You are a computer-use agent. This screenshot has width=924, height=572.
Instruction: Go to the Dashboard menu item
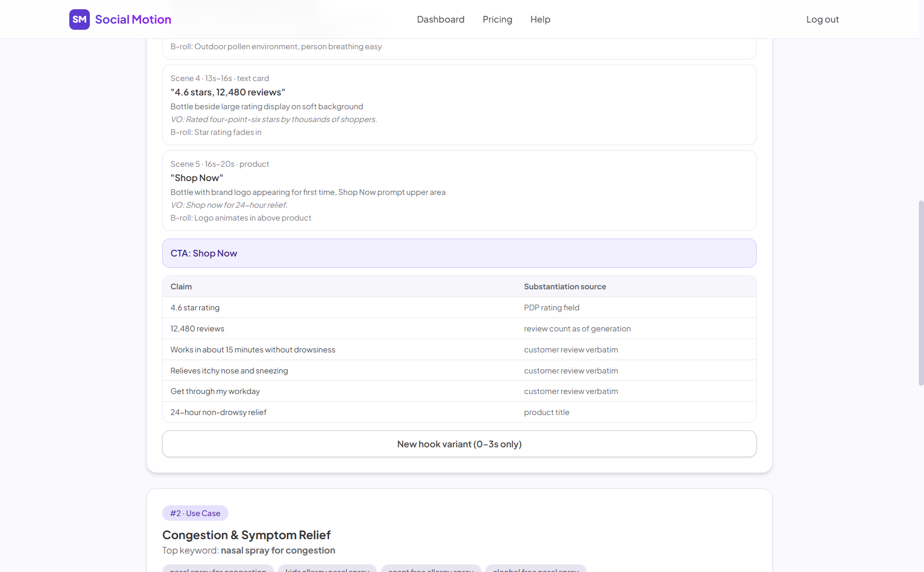(440, 19)
